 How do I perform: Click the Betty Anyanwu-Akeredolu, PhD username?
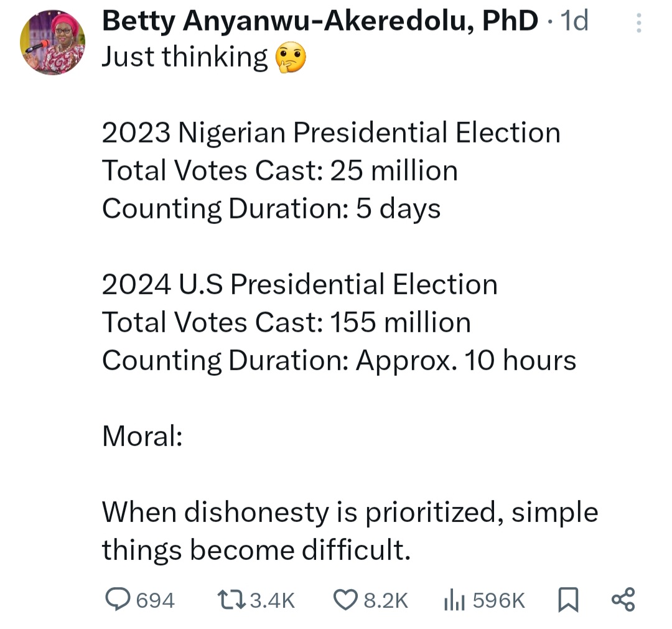click(x=320, y=22)
